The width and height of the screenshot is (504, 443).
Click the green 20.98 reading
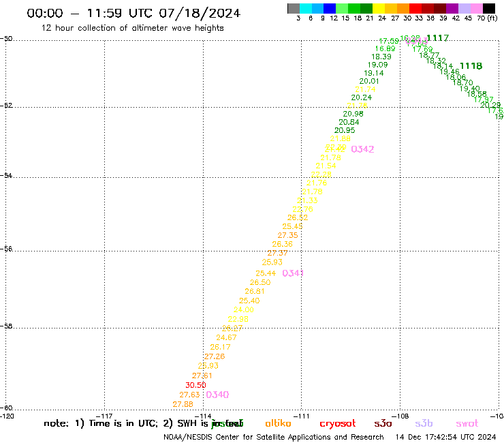tap(353, 114)
